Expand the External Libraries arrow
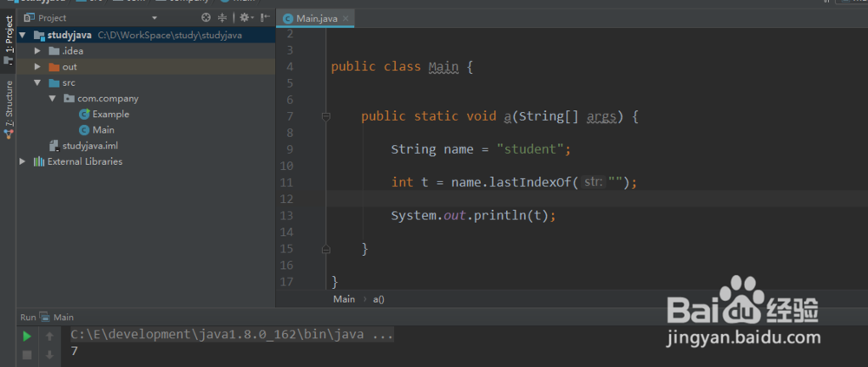The width and height of the screenshot is (868, 367). [23, 161]
